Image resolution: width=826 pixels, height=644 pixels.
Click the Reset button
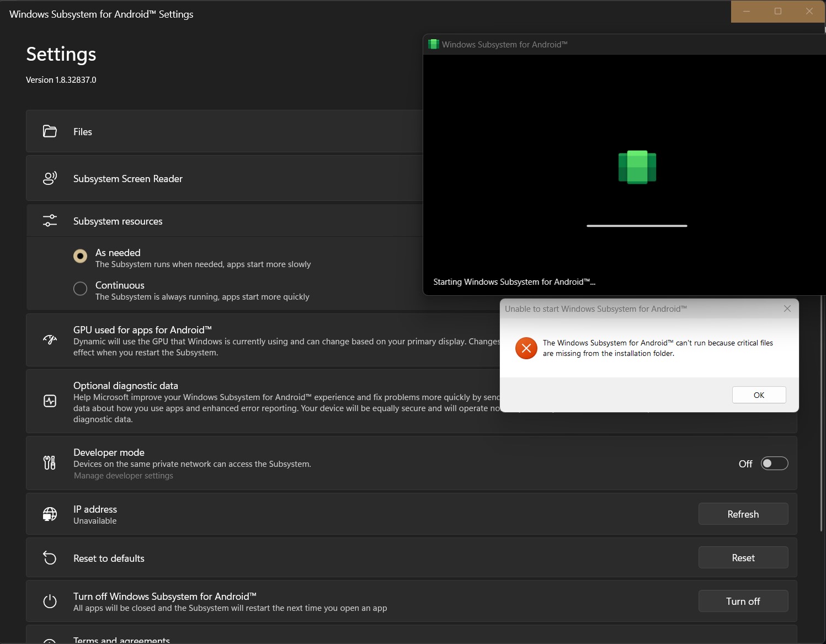(x=743, y=557)
